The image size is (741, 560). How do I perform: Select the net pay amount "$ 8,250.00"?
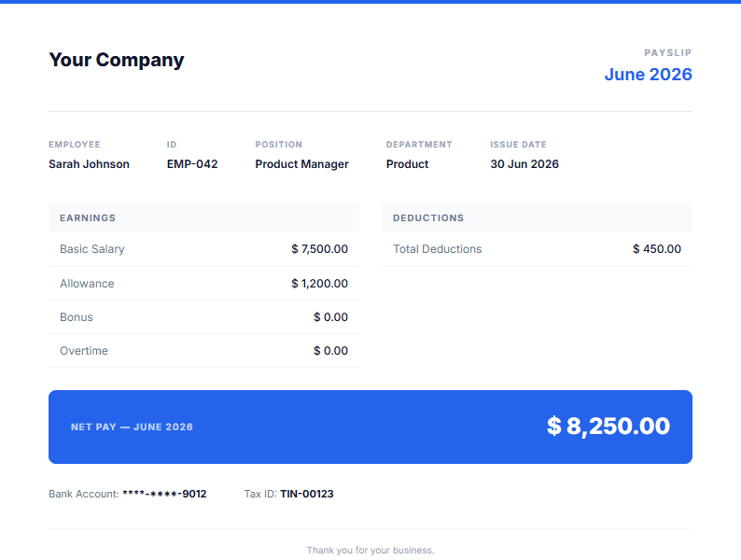click(x=608, y=427)
